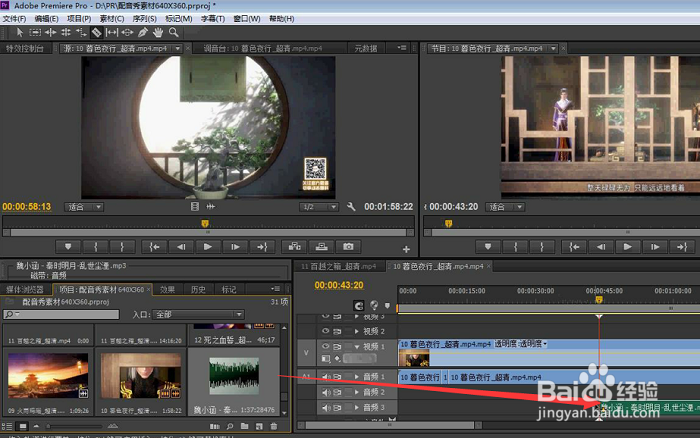Go to In point in Source monitor
This screenshot has width=700, height=438.
[x=154, y=246]
